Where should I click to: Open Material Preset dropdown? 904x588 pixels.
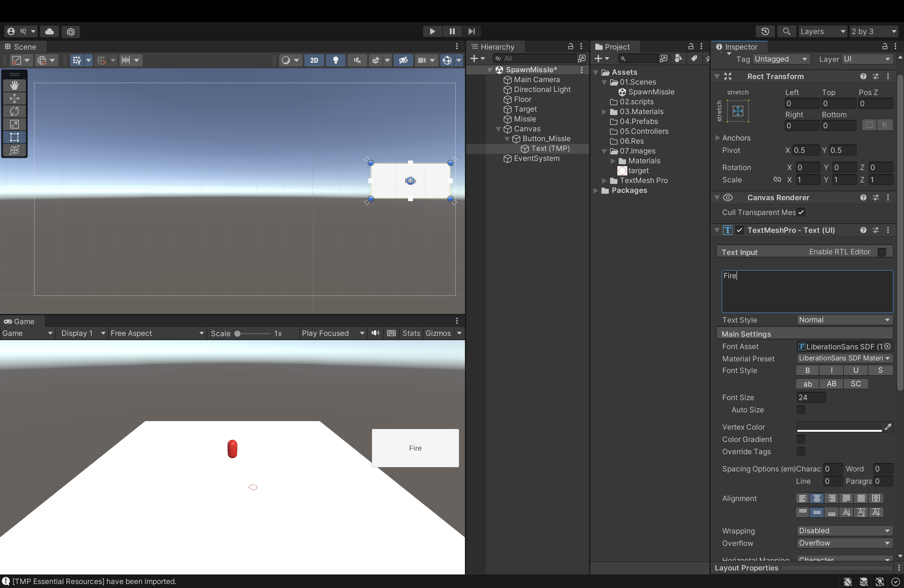pos(844,358)
